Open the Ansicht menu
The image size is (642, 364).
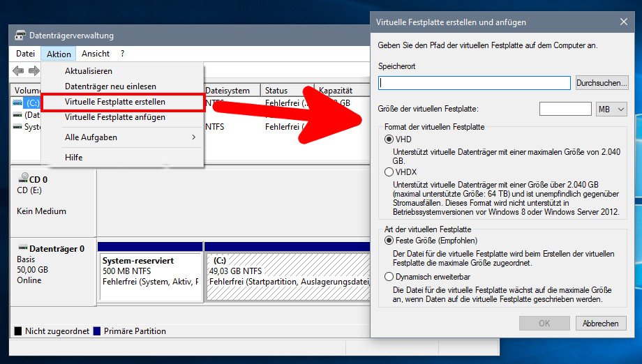tap(96, 54)
